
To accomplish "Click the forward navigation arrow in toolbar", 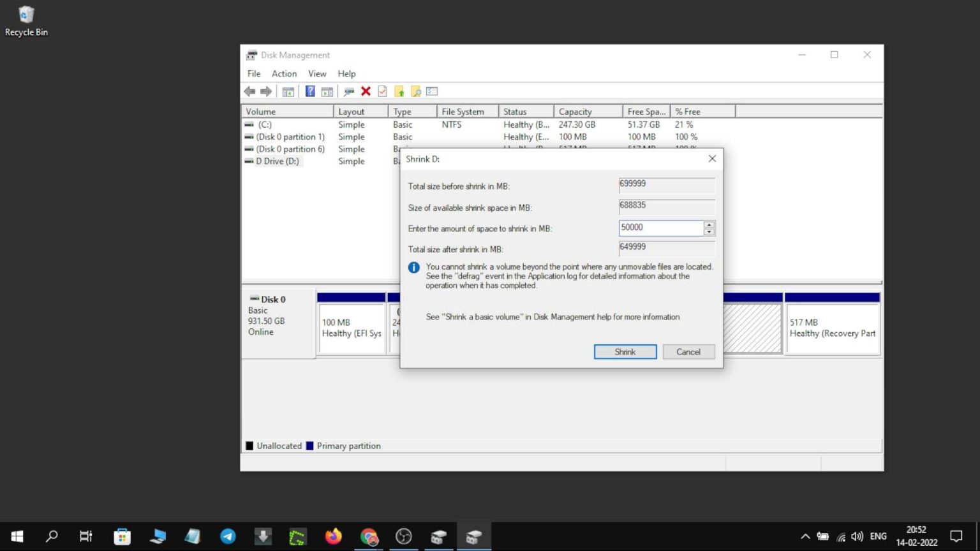I will [266, 91].
